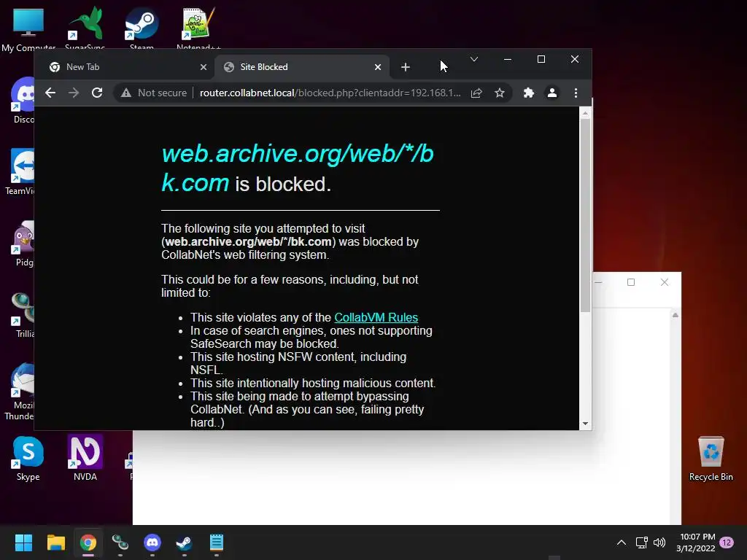747x560 pixels.
Task: Select the Recycle Bin desktop icon
Action: coord(711,459)
